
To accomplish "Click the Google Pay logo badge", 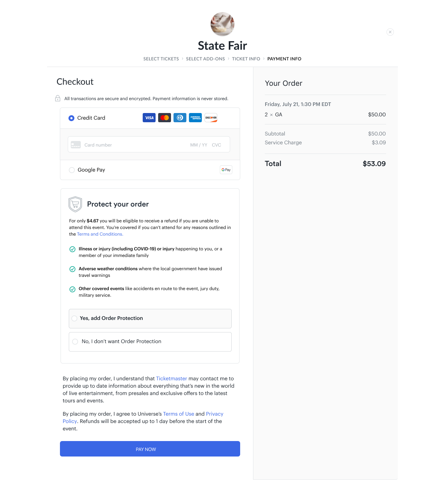I will [x=226, y=170].
